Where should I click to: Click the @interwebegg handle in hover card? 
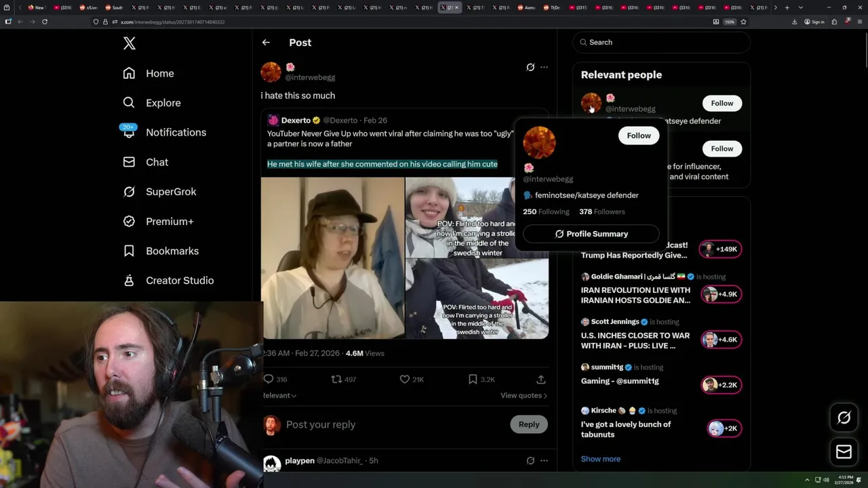tap(548, 179)
